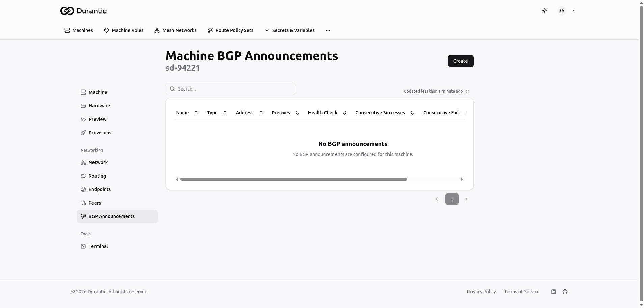Open the Privacy Policy link
This screenshot has width=644, height=308.
(x=481, y=292)
